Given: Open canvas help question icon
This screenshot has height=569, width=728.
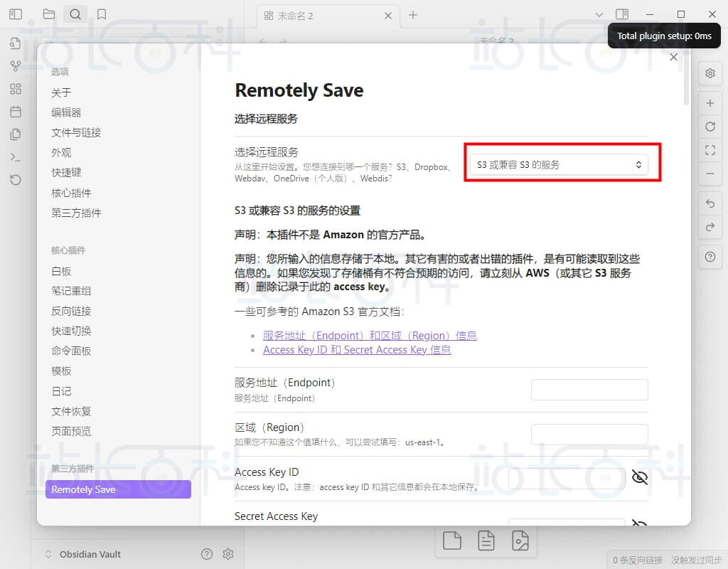Looking at the screenshot, I should pyautogui.click(x=710, y=257).
